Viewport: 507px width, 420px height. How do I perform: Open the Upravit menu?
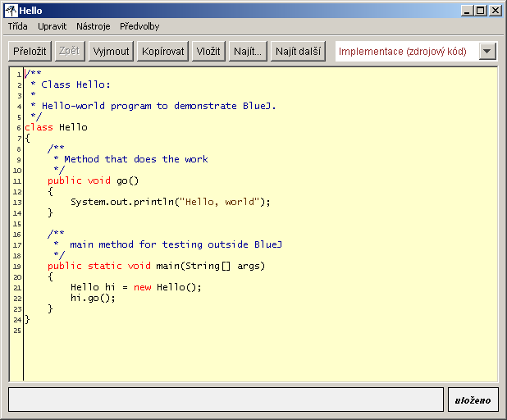[x=52, y=26]
